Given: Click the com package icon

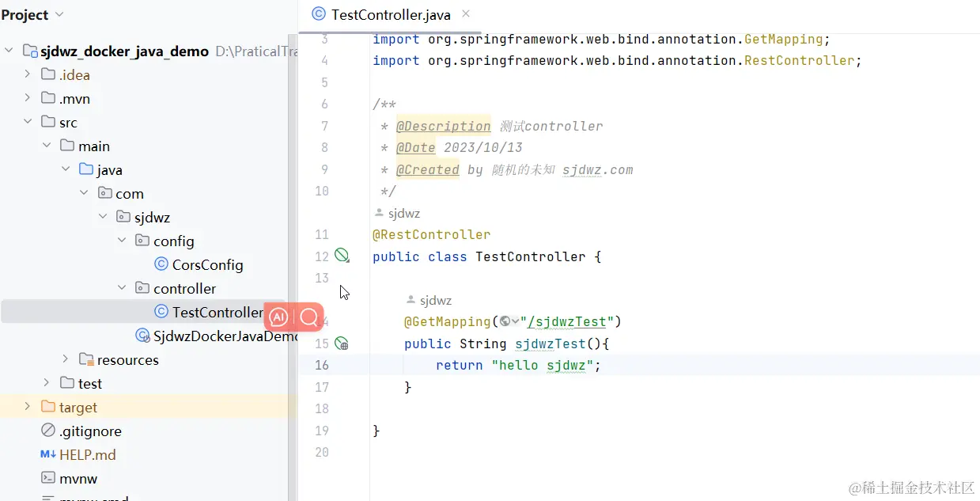Looking at the screenshot, I should point(105,193).
